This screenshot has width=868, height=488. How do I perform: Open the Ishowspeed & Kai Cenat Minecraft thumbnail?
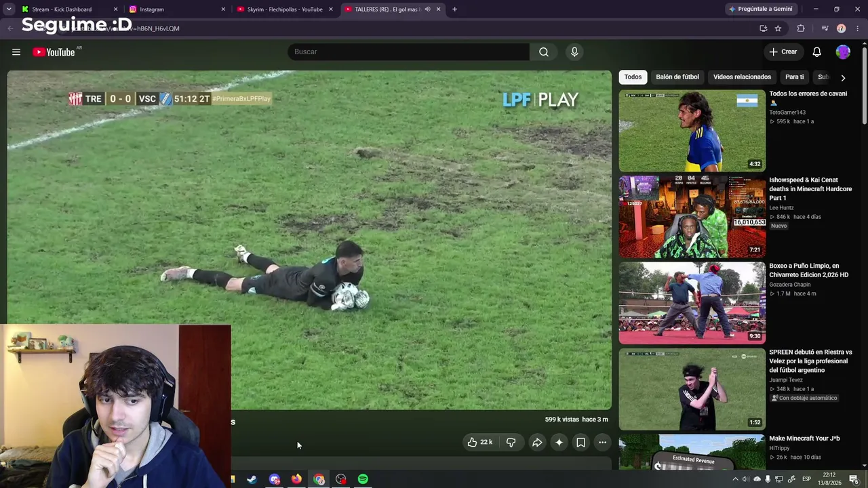(692, 217)
